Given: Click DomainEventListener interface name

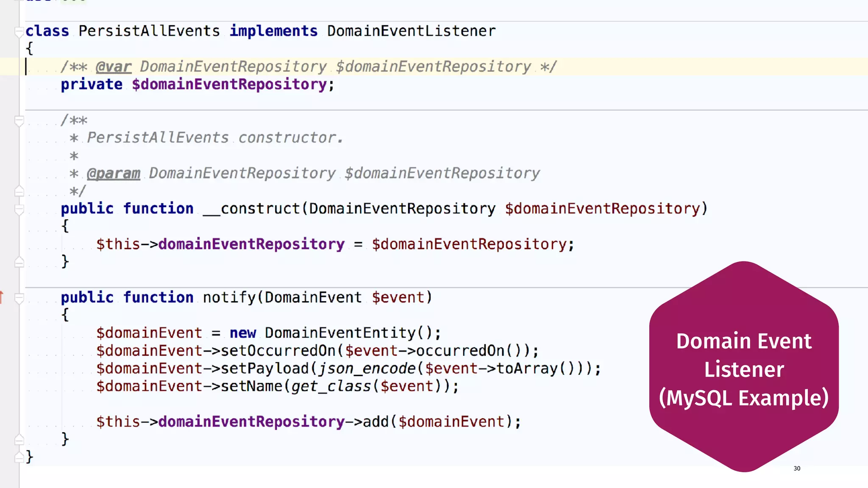Looking at the screenshot, I should pos(411,31).
